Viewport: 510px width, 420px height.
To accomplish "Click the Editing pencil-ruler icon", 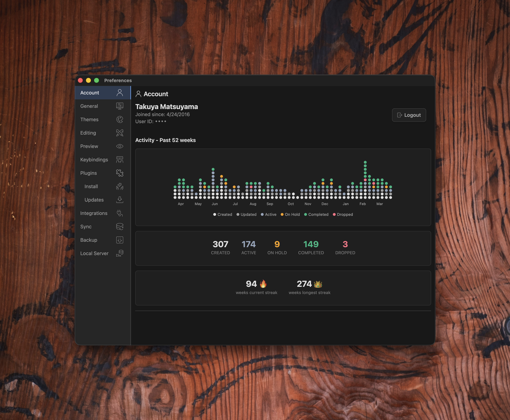I will click(x=119, y=133).
